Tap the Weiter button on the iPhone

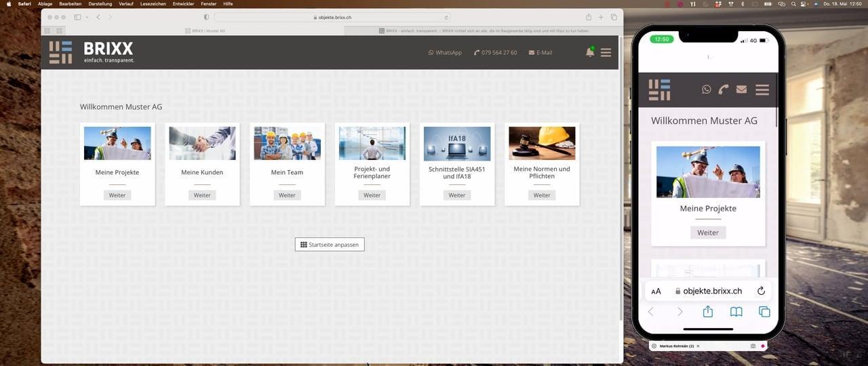coord(708,232)
